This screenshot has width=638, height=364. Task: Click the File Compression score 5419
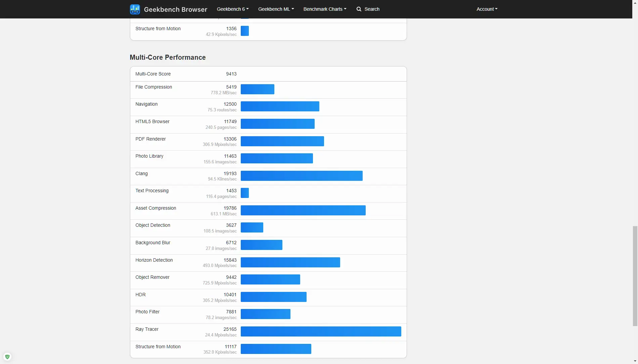tap(231, 87)
